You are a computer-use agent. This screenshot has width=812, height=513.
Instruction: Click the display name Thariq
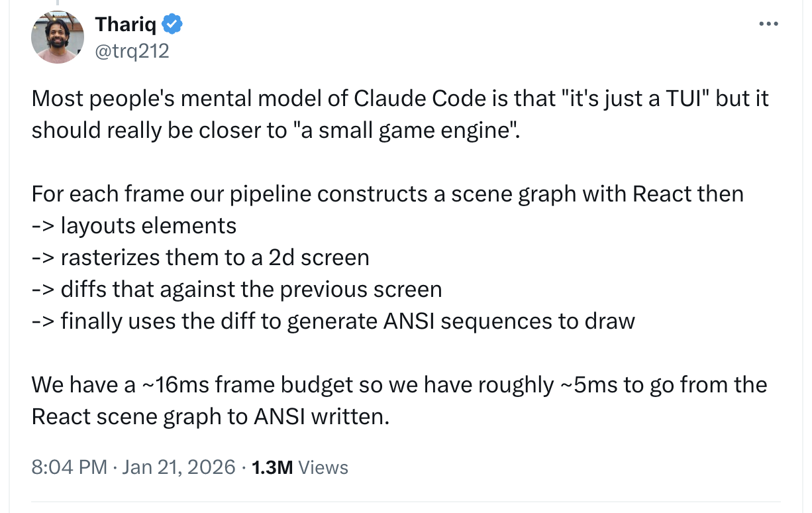pos(126,25)
